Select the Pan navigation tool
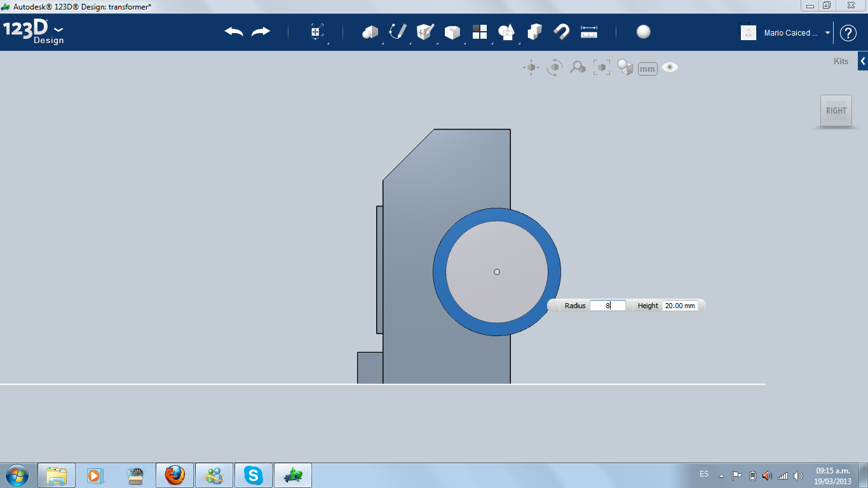The height and width of the screenshot is (488, 868). 531,67
